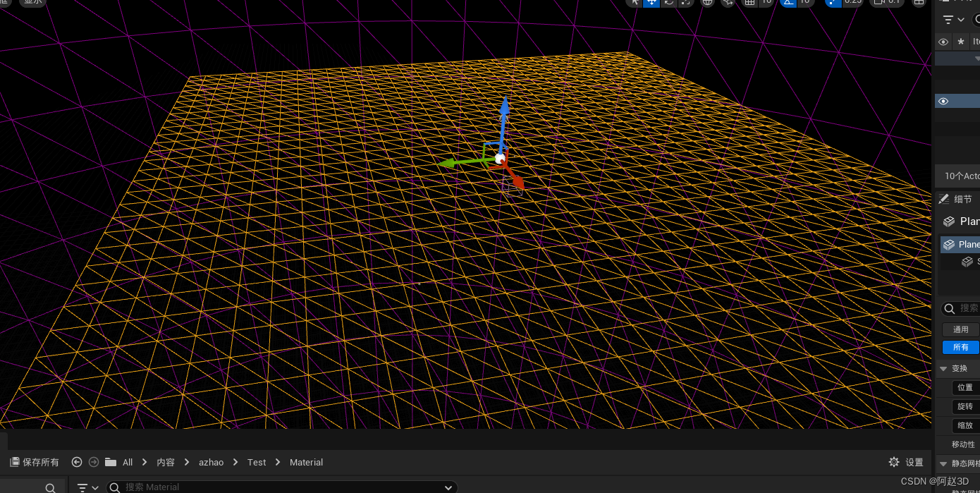Click the details panel pencil icon
980x493 pixels.
943,199
